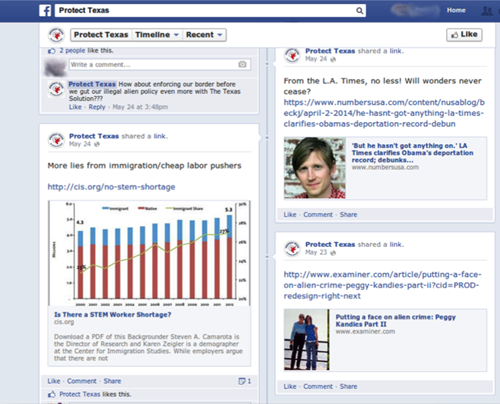
Task: Click the '2 people' like count link
Action: tap(72, 51)
